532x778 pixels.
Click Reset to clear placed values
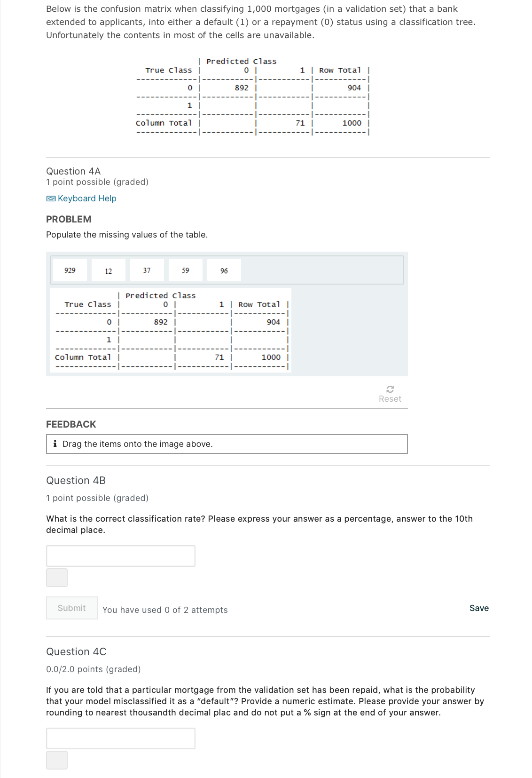coord(390,394)
